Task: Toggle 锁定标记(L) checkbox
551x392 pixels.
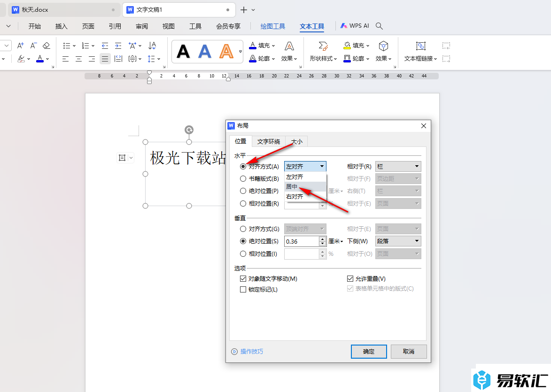Action: tap(243, 290)
